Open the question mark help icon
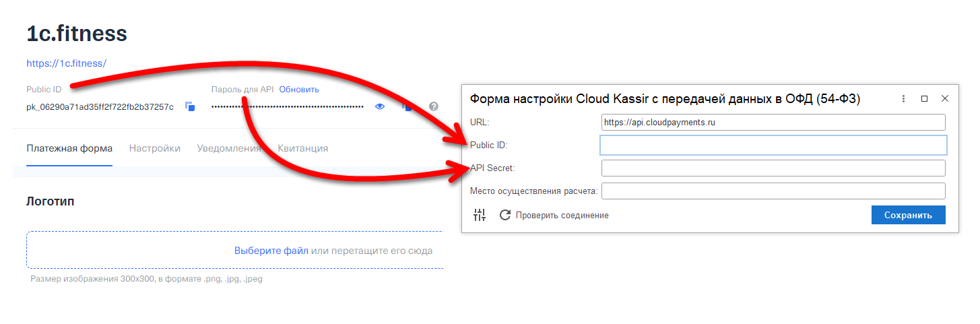This screenshot has height=324, width=980. pyautogui.click(x=434, y=106)
